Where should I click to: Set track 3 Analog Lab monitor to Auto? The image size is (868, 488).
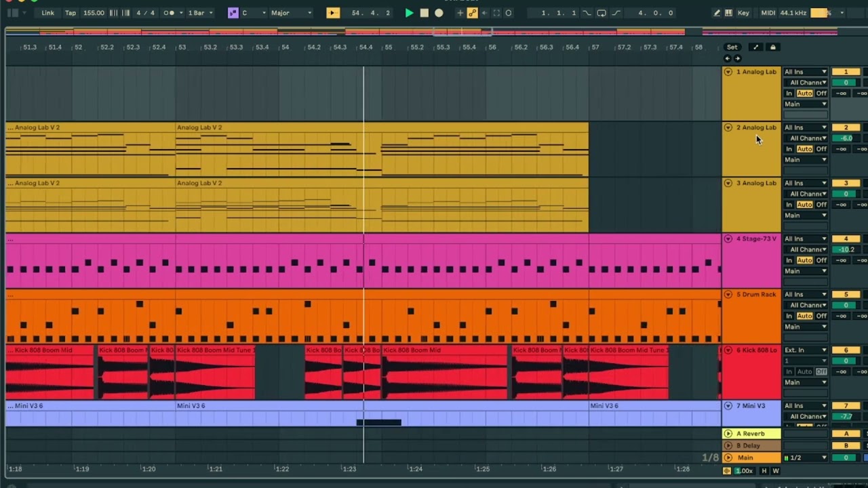[805, 205]
